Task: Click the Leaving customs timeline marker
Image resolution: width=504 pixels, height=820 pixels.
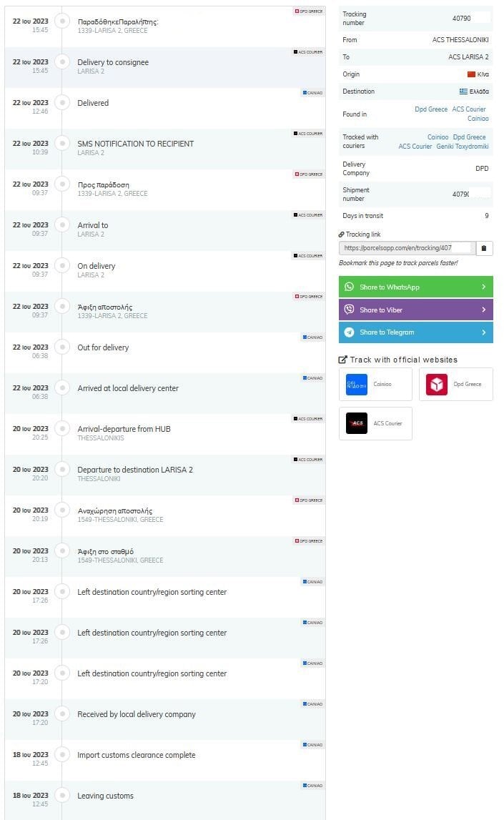Action: [x=62, y=796]
